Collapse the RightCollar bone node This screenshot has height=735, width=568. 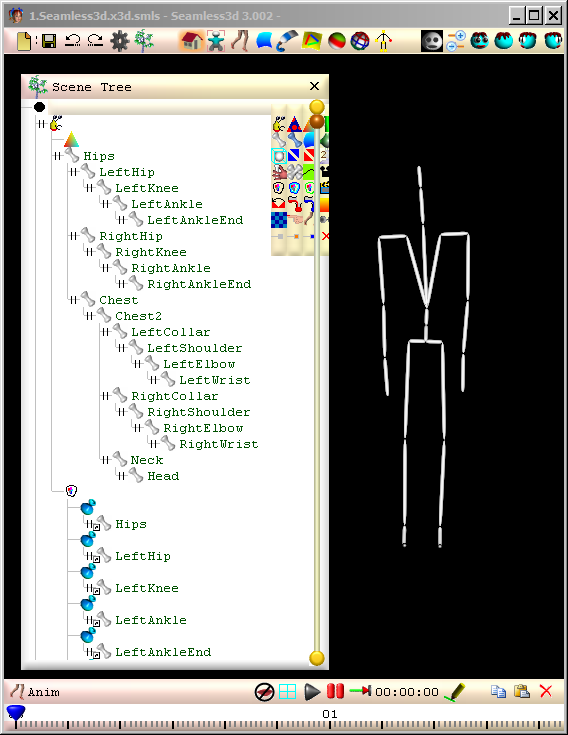tap(105, 396)
